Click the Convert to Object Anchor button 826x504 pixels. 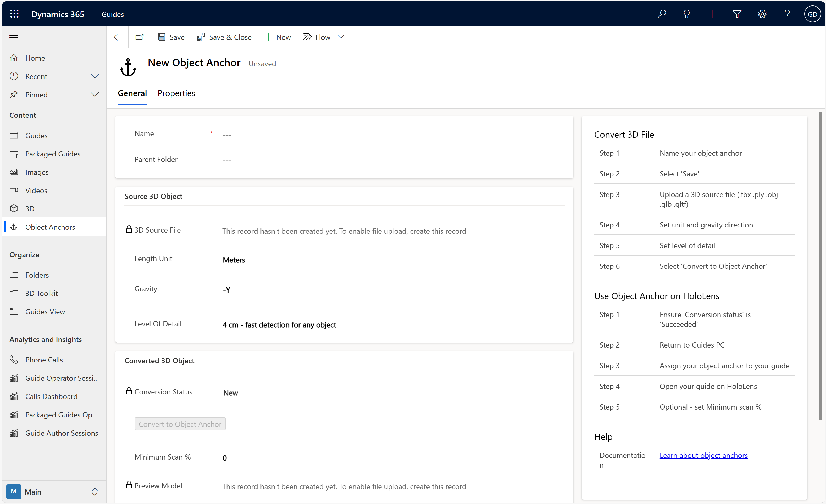[x=180, y=423]
